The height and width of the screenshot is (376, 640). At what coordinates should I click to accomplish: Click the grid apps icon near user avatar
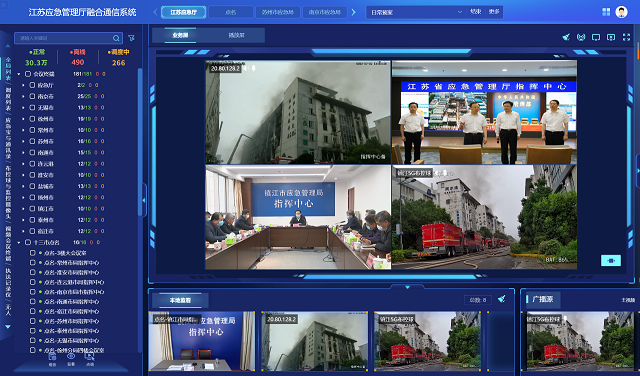point(606,12)
